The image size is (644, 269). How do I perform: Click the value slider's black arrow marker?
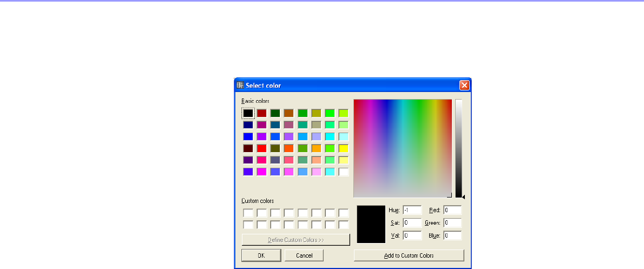[463, 196]
